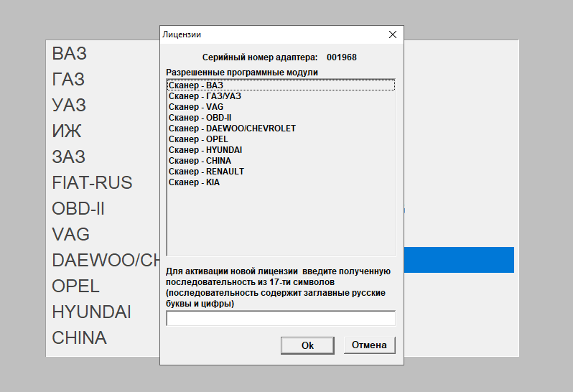Cancel with the Отмена button
The width and height of the screenshot is (573, 392).
click(369, 345)
